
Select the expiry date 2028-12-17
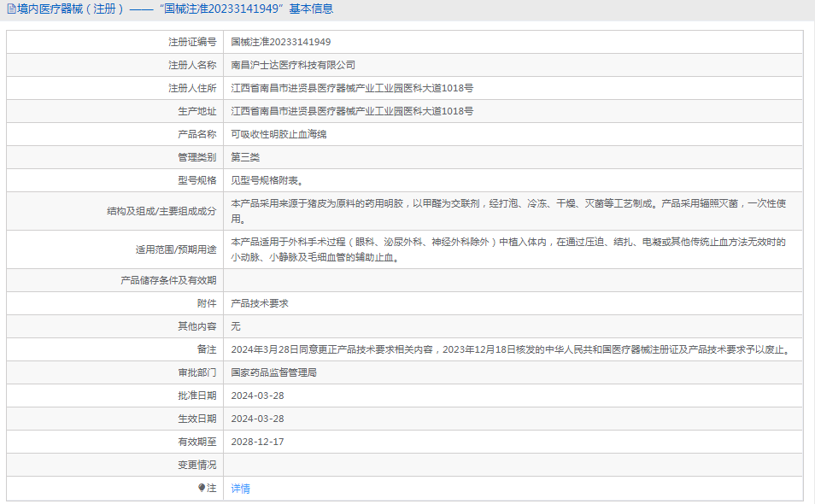(257, 442)
